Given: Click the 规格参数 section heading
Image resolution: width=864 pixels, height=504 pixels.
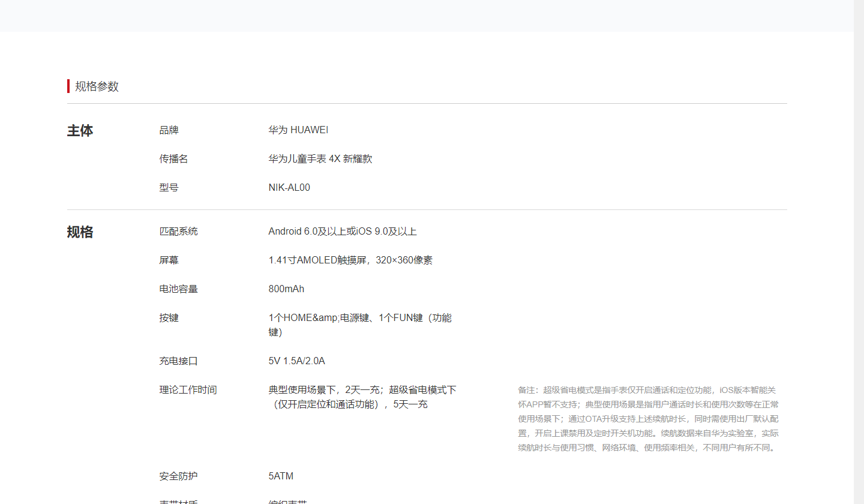Looking at the screenshot, I should [x=97, y=86].
